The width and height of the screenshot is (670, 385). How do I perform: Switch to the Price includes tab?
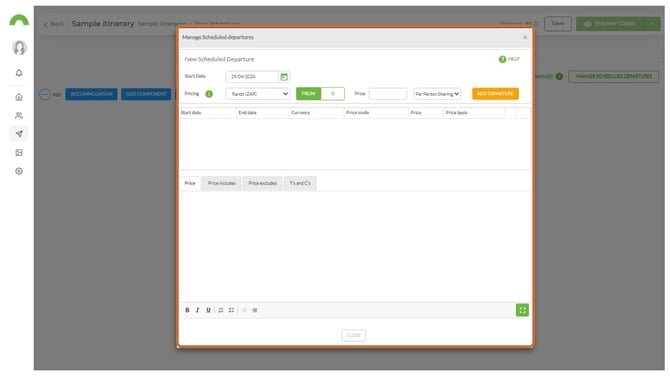[222, 183]
